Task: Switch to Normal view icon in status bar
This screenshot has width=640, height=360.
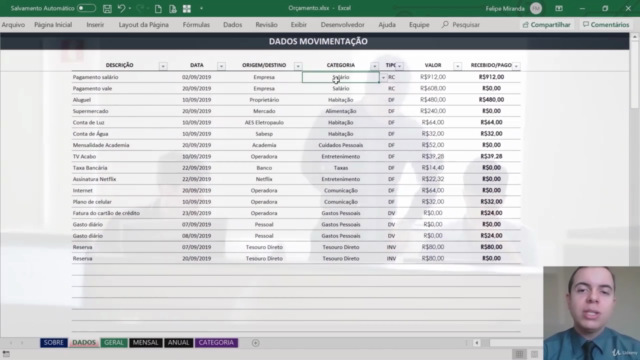Action: [519, 354]
